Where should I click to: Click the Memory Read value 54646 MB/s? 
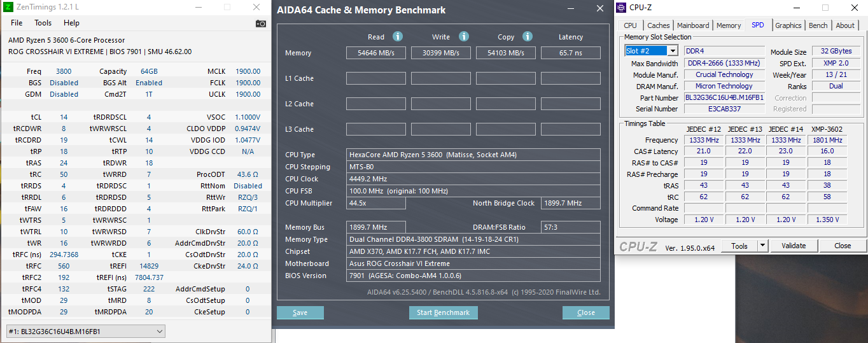(x=376, y=53)
